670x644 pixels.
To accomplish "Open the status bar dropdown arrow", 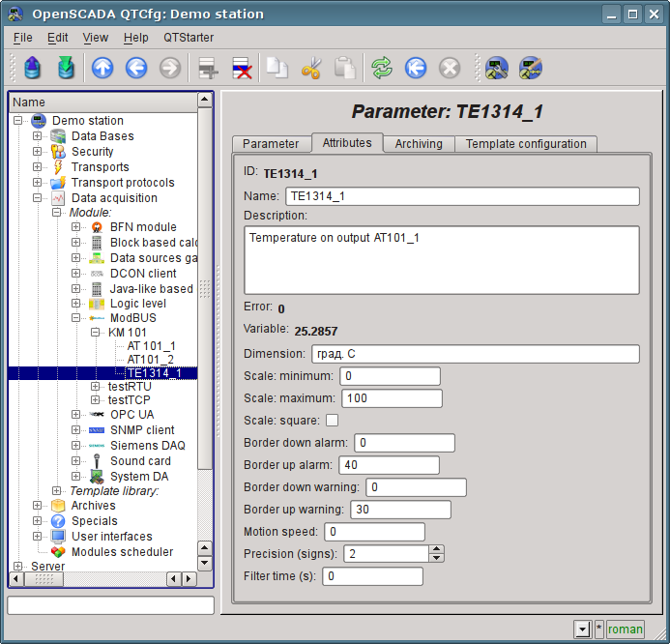I will [582, 629].
